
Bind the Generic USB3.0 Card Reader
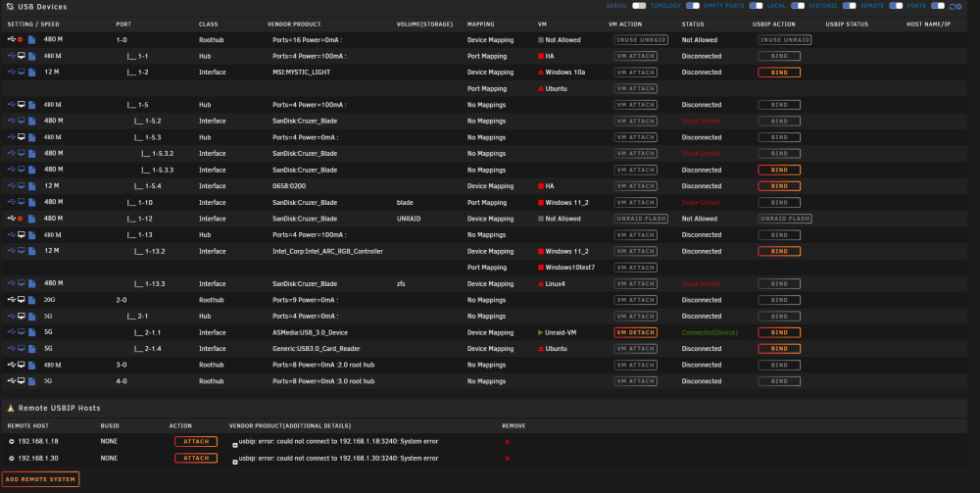click(779, 349)
